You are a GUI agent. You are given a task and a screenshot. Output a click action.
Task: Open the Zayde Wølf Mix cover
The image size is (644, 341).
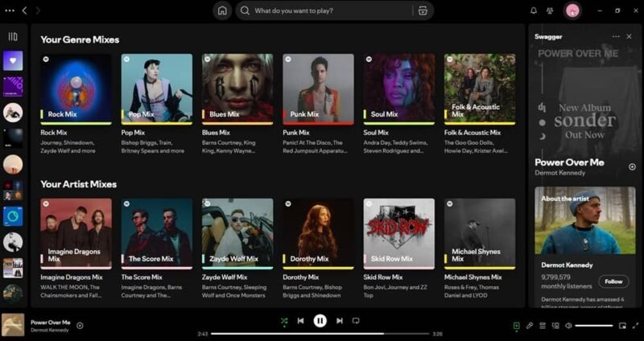pyautogui.click(x=237, y=234)
